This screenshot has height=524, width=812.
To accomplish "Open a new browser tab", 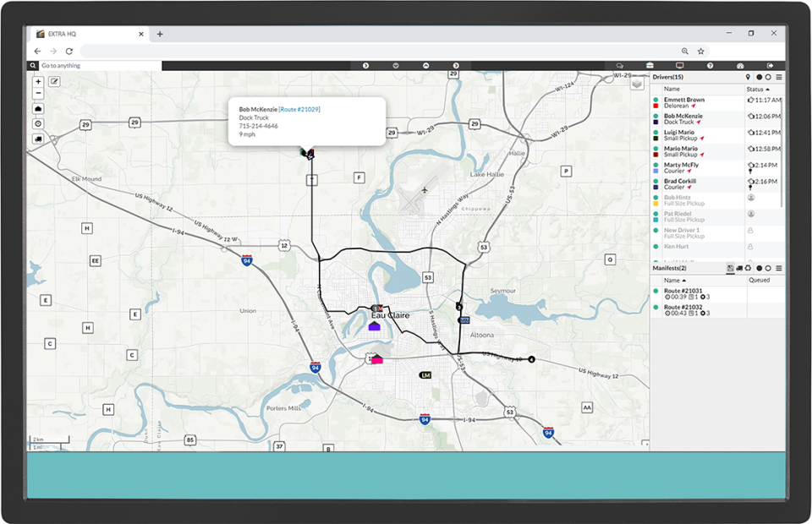I will pos(160,34).
